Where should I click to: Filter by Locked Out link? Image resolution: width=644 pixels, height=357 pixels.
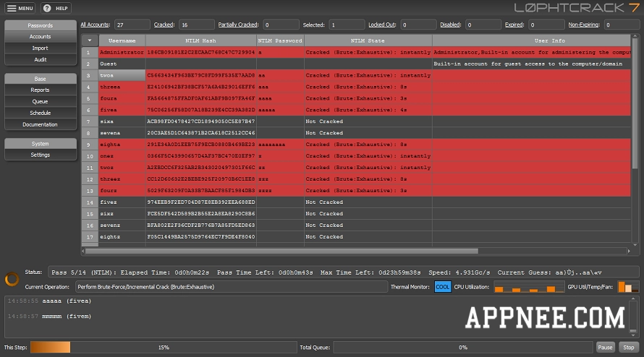coord(382,25)
